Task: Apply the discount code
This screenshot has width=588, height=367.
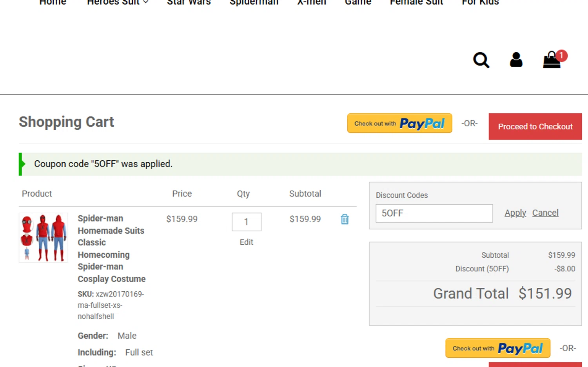Action: tap(515, 213)
